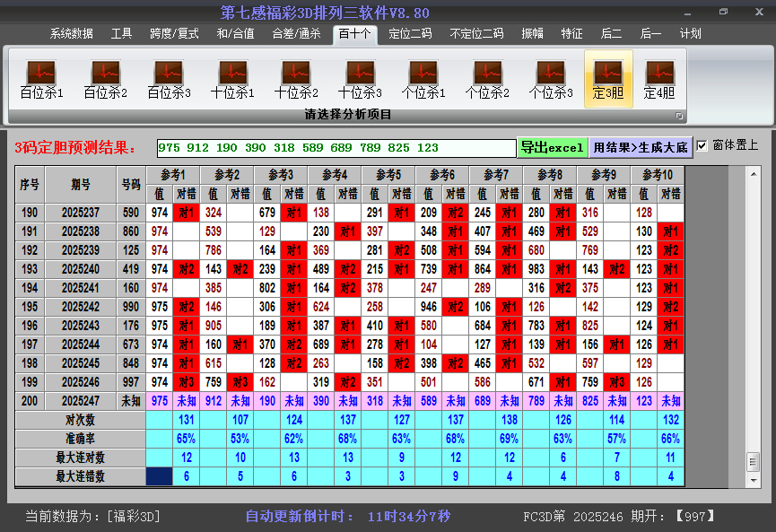Click the table scrollbar down arrow
The image size is (776, 532).
[754, 480]
